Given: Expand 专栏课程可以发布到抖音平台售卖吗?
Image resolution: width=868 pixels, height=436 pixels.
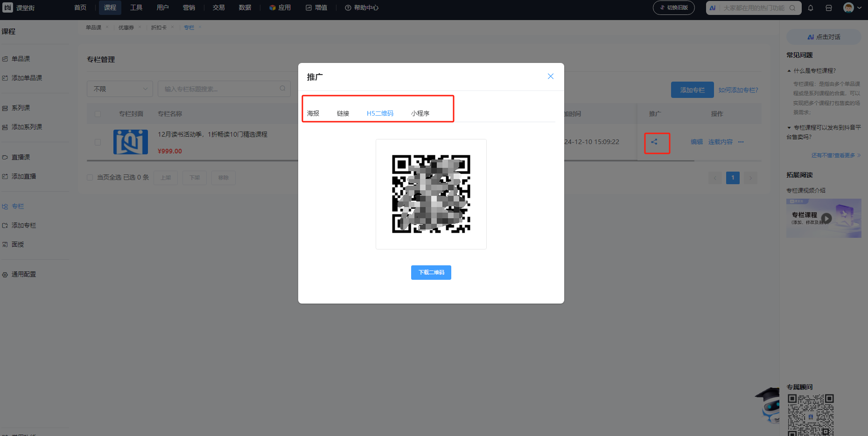Looking at the screenshot, I should (x=824, y=132).
